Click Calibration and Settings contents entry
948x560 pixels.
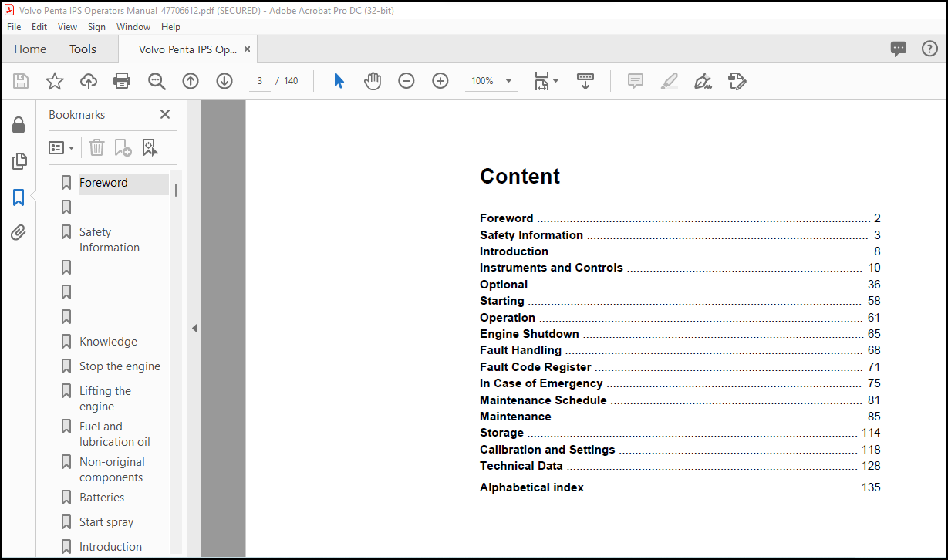click(x=680, y=450)
